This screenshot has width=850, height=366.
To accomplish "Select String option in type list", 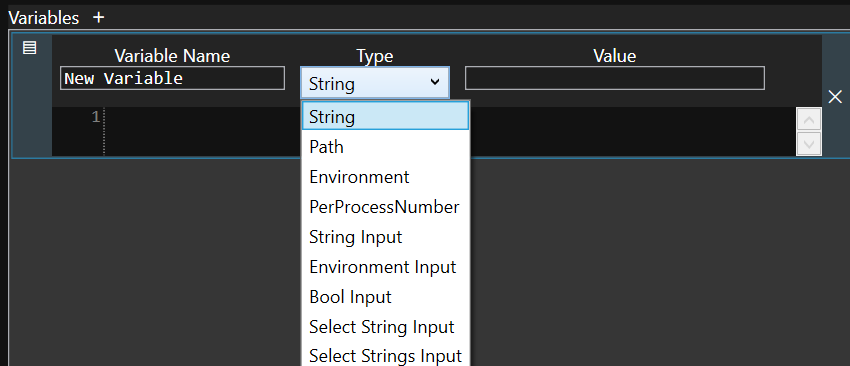I will [x=385, y=117].
